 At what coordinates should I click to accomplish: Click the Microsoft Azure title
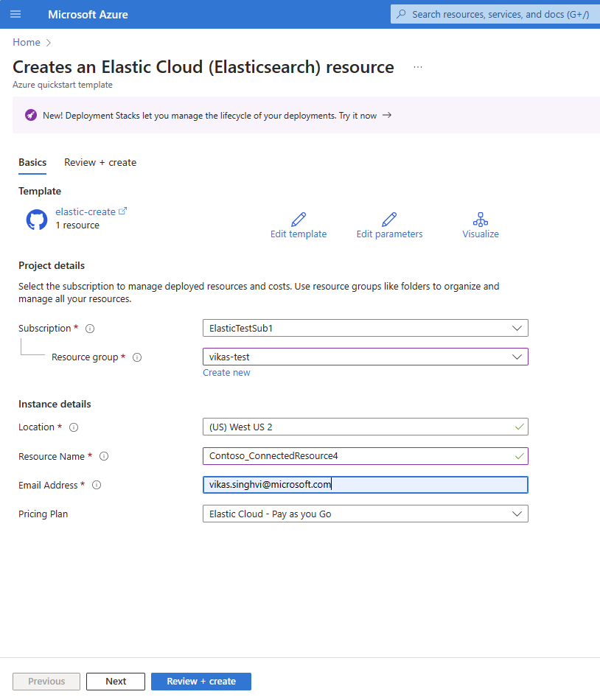pos(88,14)
